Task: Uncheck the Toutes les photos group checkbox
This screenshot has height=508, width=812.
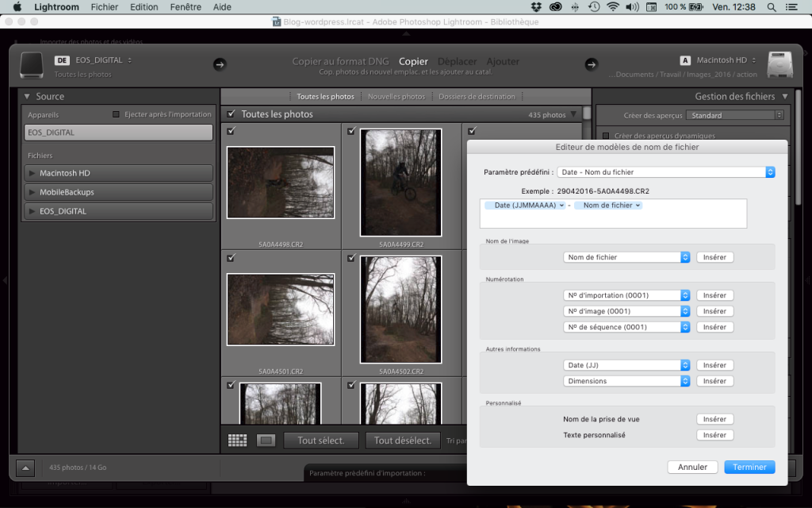Action: pyautogui.click(x=231, y=114)
